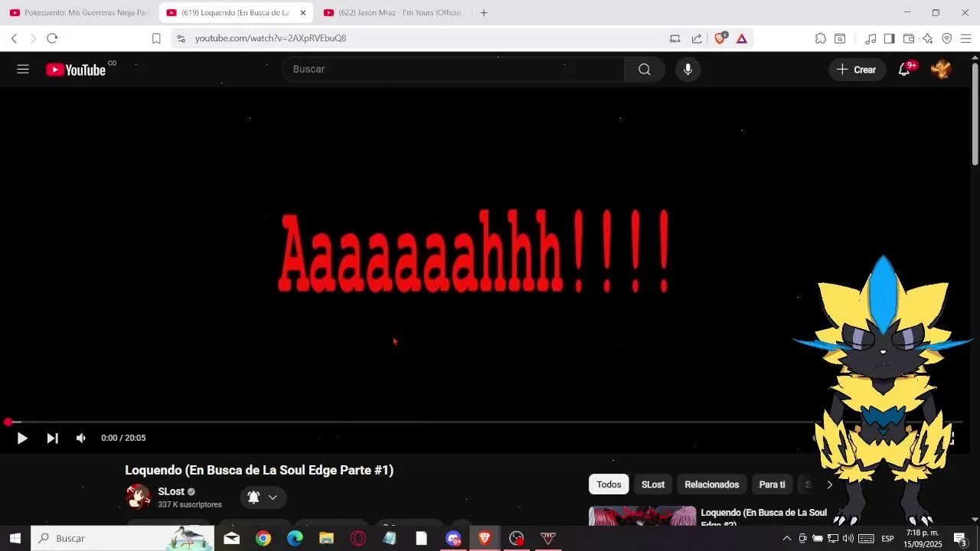Open the YouTube account avatar menu
The height and width of the screenshot is (551, 980).
point(941,70)
